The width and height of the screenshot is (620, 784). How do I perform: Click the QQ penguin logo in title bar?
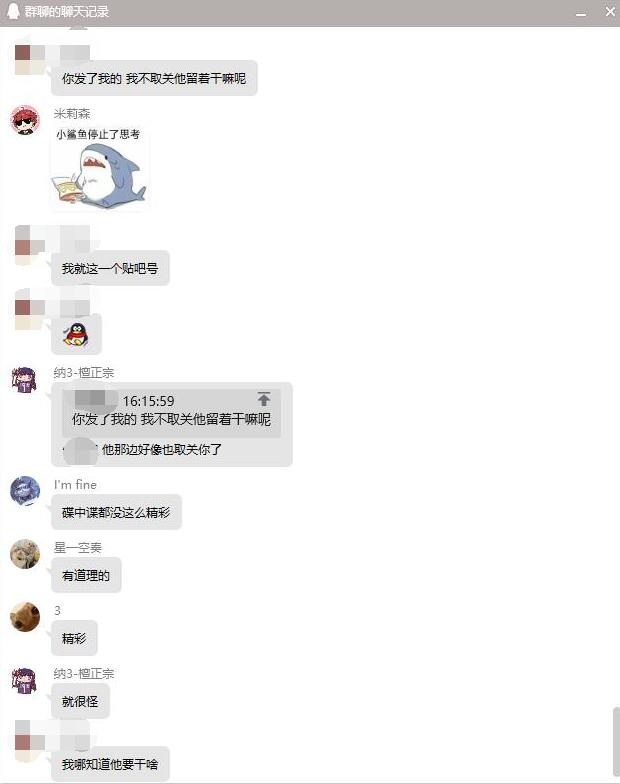[x=14, y=12]
